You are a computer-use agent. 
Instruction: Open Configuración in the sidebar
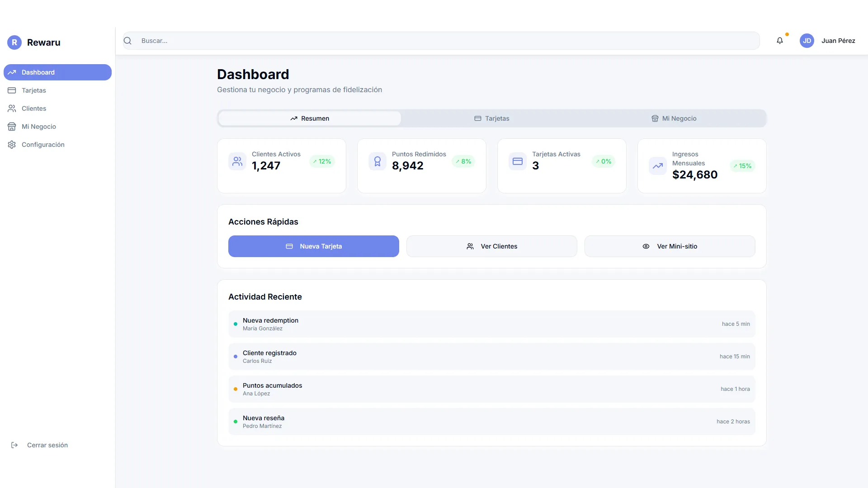tap(43, 145)
